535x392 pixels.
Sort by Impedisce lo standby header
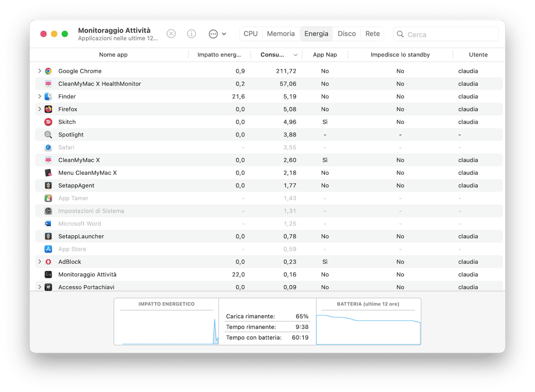[x=400, y=55]
